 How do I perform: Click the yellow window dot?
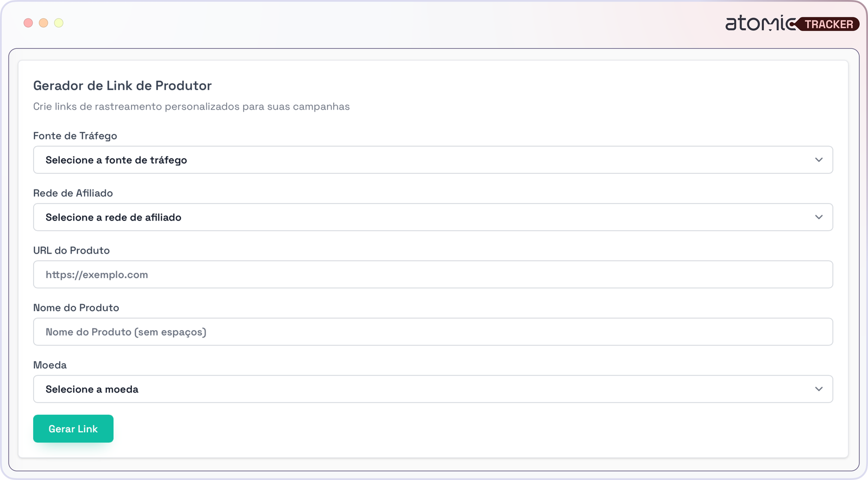[59, 23]
